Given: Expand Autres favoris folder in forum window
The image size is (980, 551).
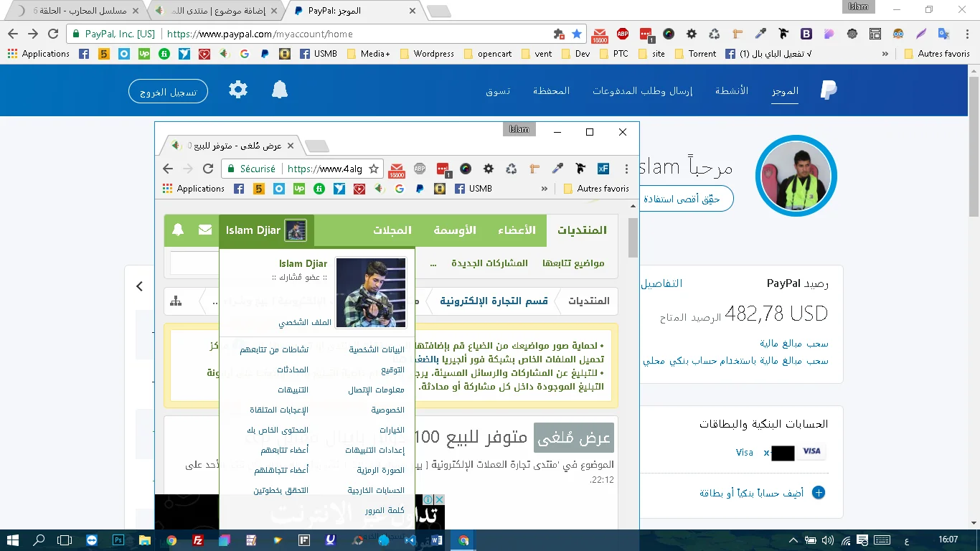Looking at the screenshot, I should pos(596,189).
